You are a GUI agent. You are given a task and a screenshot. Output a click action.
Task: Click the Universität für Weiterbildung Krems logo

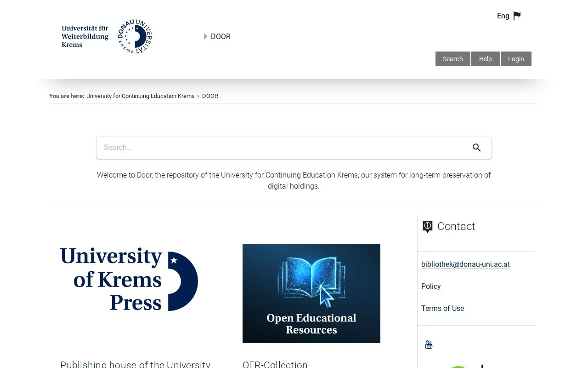pyautogui.click(x=107, y=36)
